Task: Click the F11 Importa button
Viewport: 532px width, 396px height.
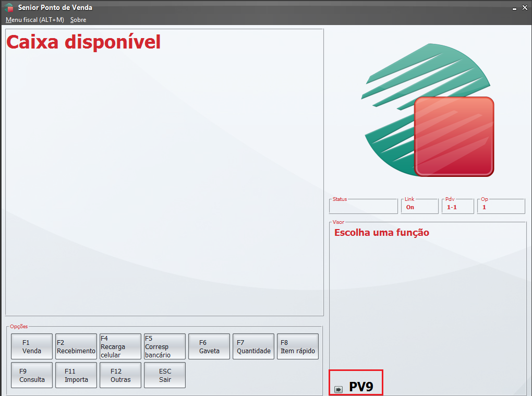Action: coord(76,375)
